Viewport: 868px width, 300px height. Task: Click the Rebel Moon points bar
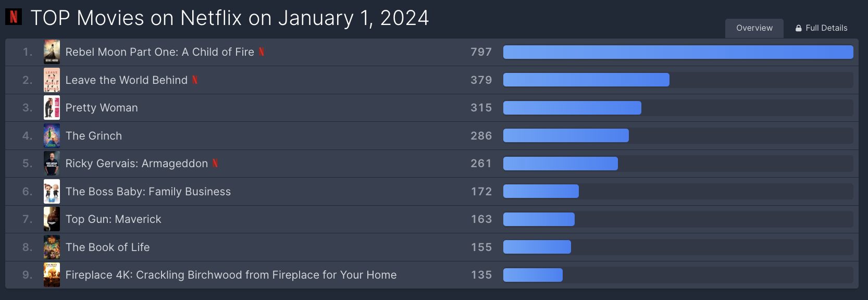(x=678, y=52)
